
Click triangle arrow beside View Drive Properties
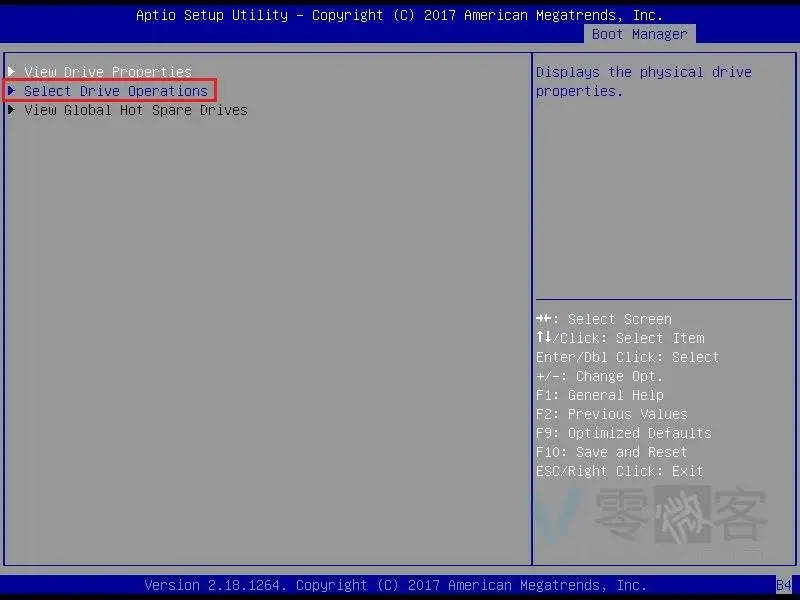coord(12,72)
